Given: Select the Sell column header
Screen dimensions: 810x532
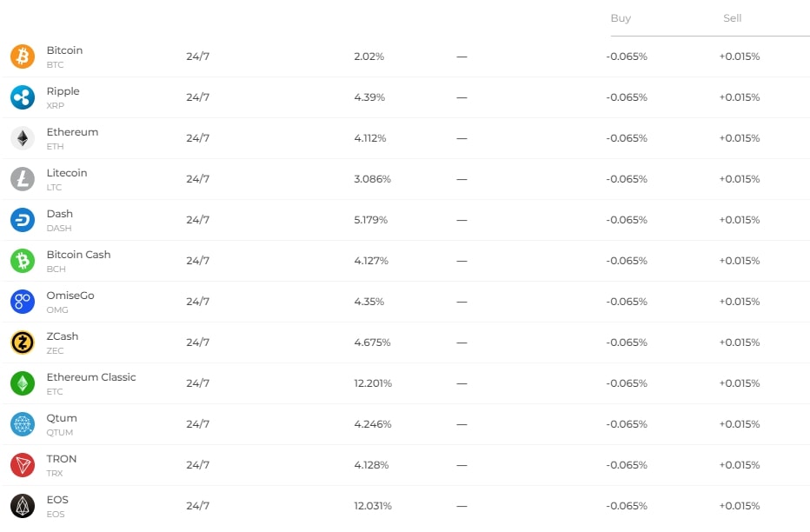Looking at the screenshot, I should [733, 18].
